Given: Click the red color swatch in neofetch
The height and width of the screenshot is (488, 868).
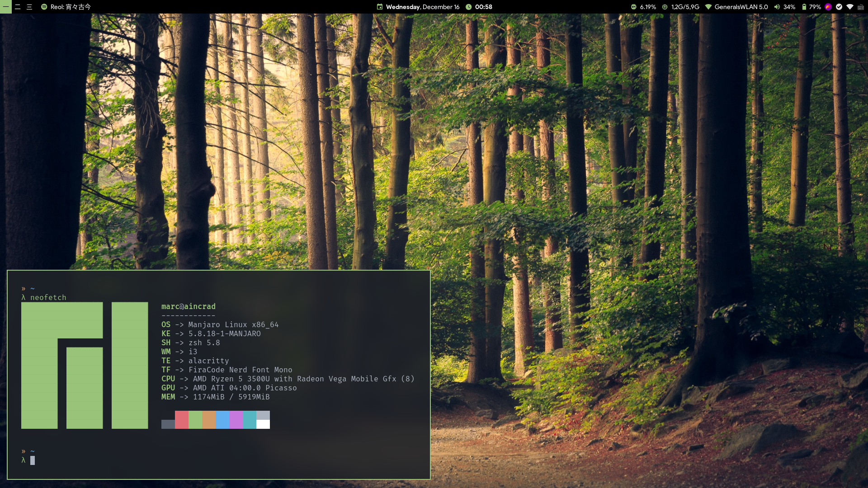Looking at the screenshot, I should click(x=182, y=420).
